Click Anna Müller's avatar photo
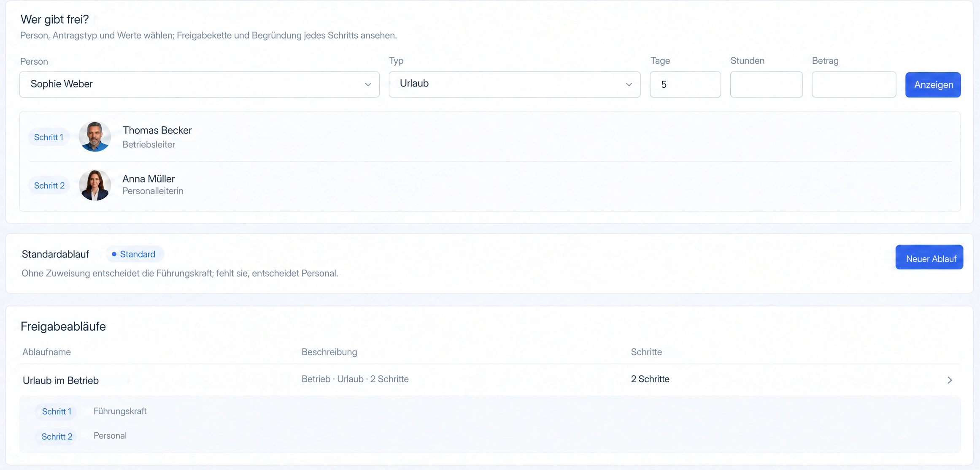The image size is (980, 470). coord(95,185)
